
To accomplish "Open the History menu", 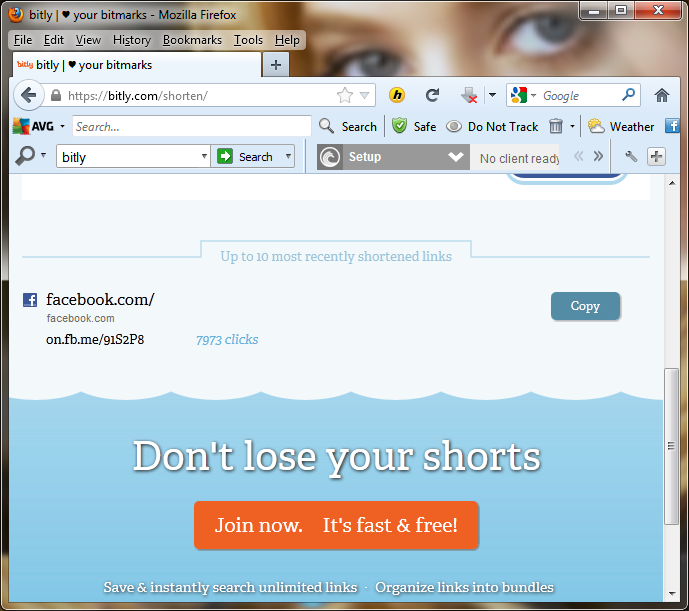I will (132, 40).
